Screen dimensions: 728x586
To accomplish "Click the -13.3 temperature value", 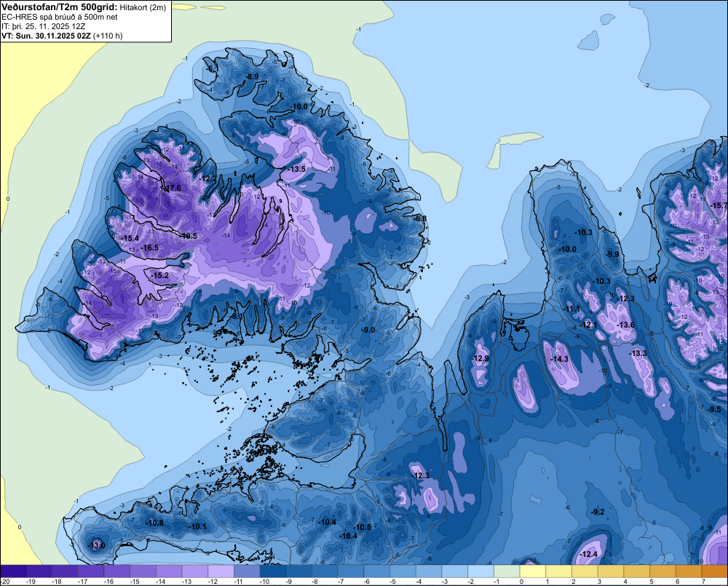I will pos(638,353).
